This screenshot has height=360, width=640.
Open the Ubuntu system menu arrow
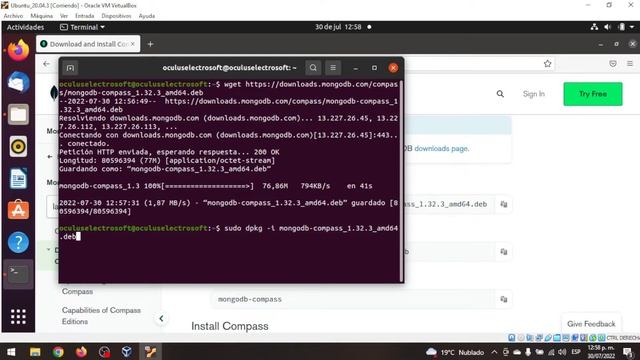pyautogui.click(x=632, y=27)
